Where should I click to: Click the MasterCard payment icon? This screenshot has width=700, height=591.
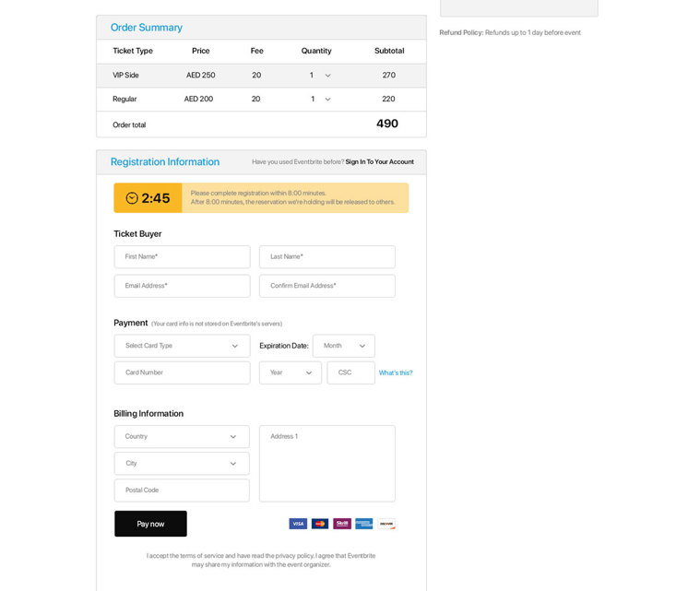(x=320, y=524)
